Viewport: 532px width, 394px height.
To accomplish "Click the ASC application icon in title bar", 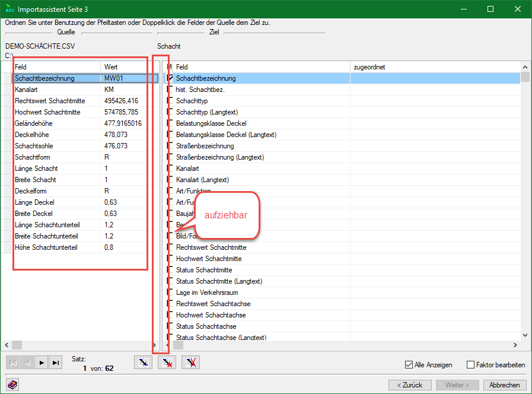I will coord(9,9).
